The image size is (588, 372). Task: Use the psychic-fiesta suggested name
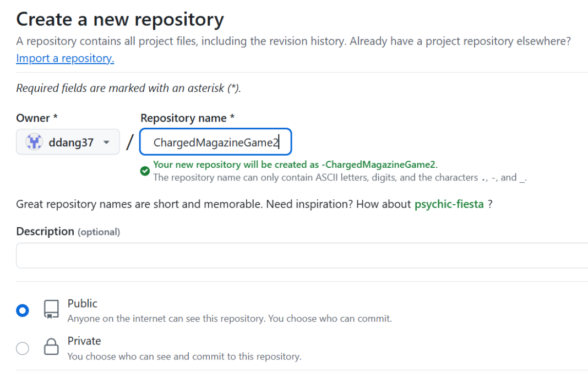coord(449,204)
